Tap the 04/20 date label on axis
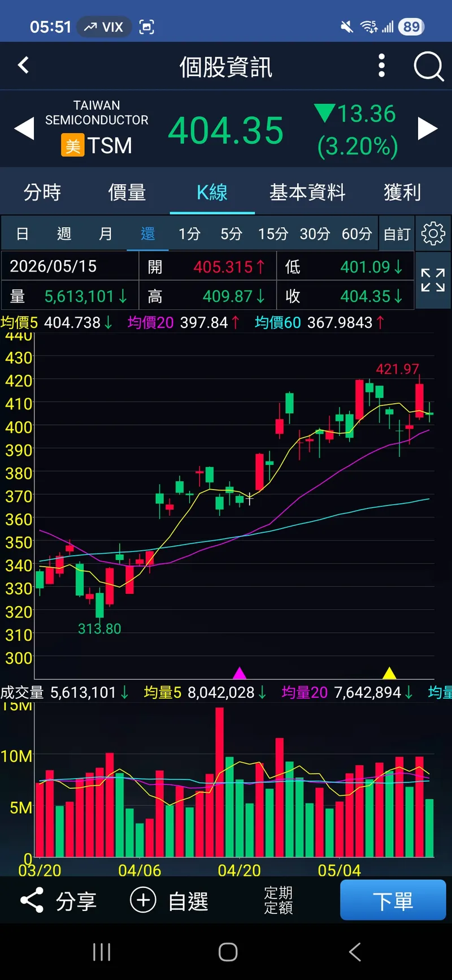 [x=240, y=870]
